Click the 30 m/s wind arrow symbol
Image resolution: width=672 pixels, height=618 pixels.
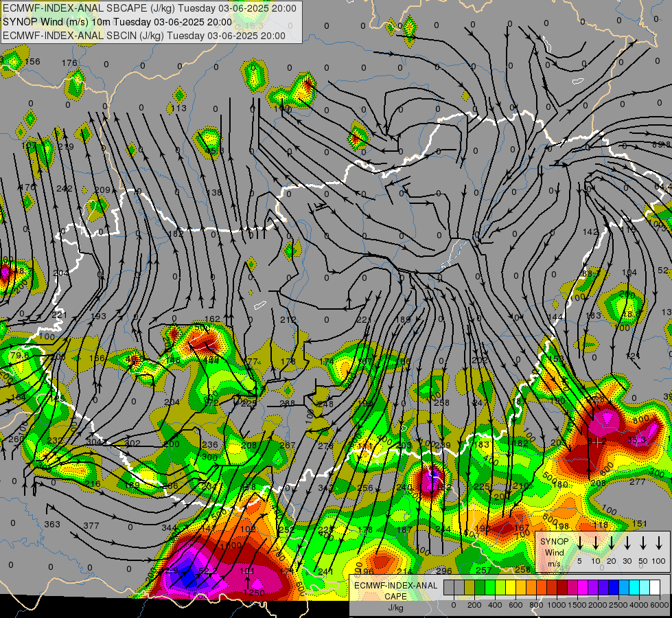[627, 543]
